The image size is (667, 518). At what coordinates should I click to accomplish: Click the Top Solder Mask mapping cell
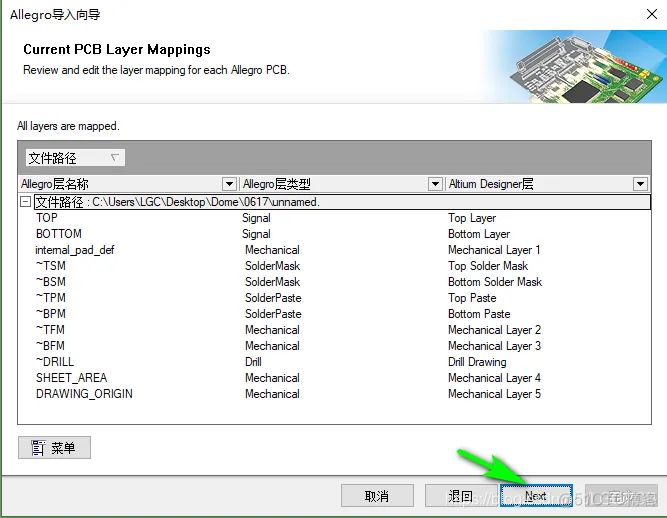tap(488, 266)
